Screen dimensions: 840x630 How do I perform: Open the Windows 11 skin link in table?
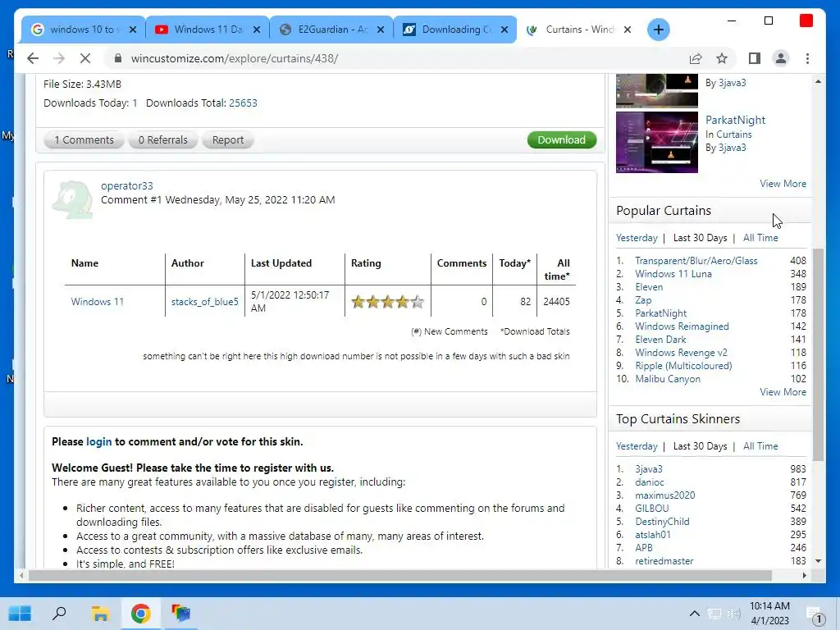98,302
